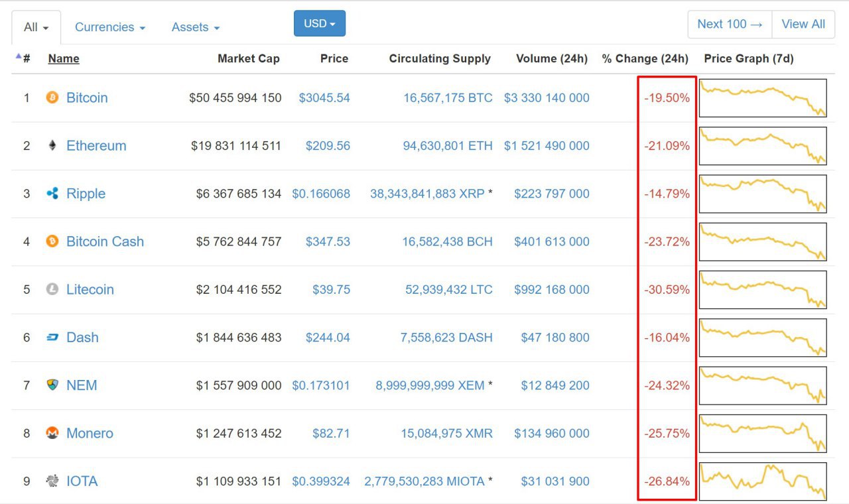Open the Ethereum name link
Viewport: 849px width, 504px height.
tap(96, 145)
